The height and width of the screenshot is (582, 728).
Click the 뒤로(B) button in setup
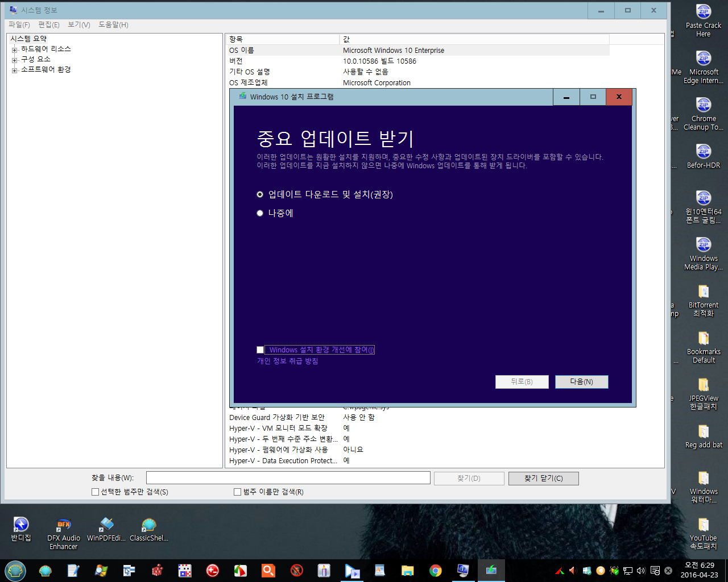click(522, 382)
